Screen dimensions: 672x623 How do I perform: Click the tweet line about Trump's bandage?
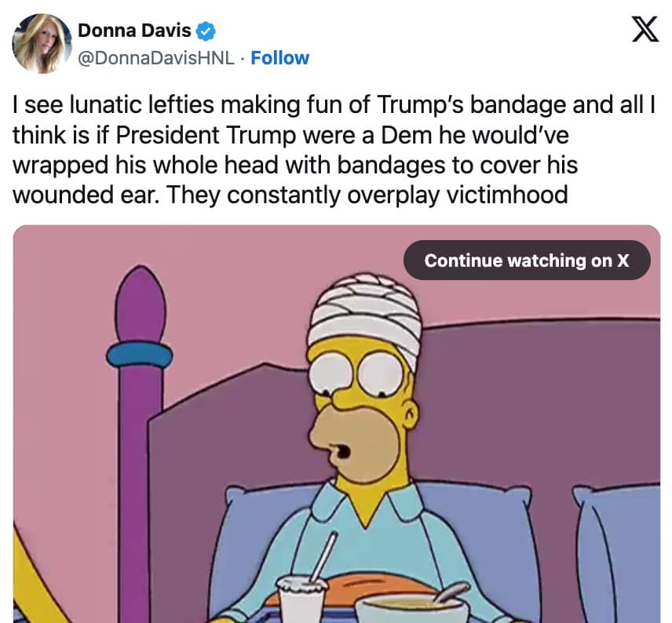coord(334,104)
